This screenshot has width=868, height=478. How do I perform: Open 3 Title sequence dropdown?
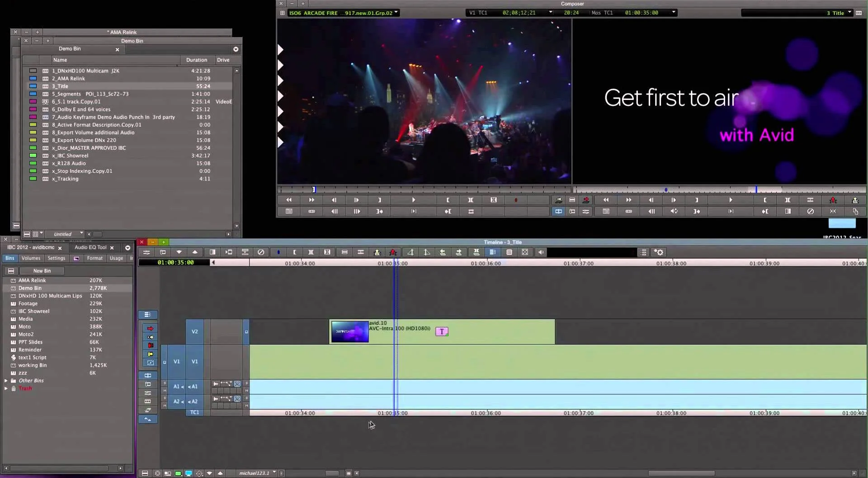pos(849,13)
